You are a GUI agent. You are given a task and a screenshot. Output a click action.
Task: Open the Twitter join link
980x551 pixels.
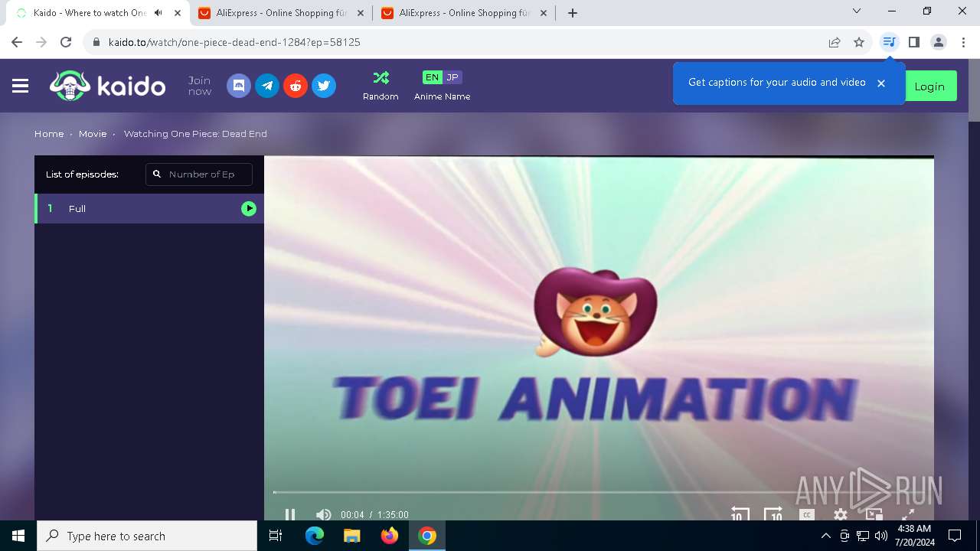pyautogui.click(x=324, y=86)
